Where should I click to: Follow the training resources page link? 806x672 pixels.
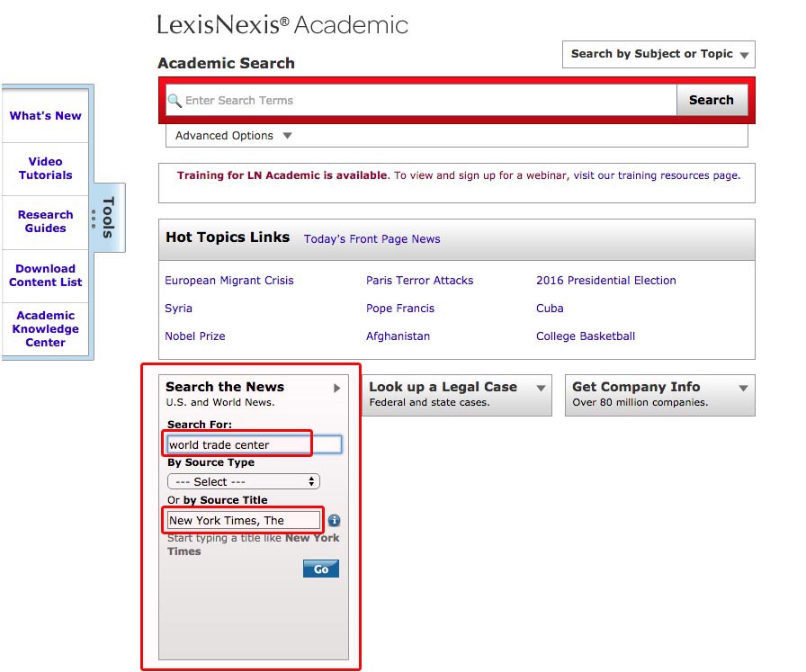click(657, 175)
